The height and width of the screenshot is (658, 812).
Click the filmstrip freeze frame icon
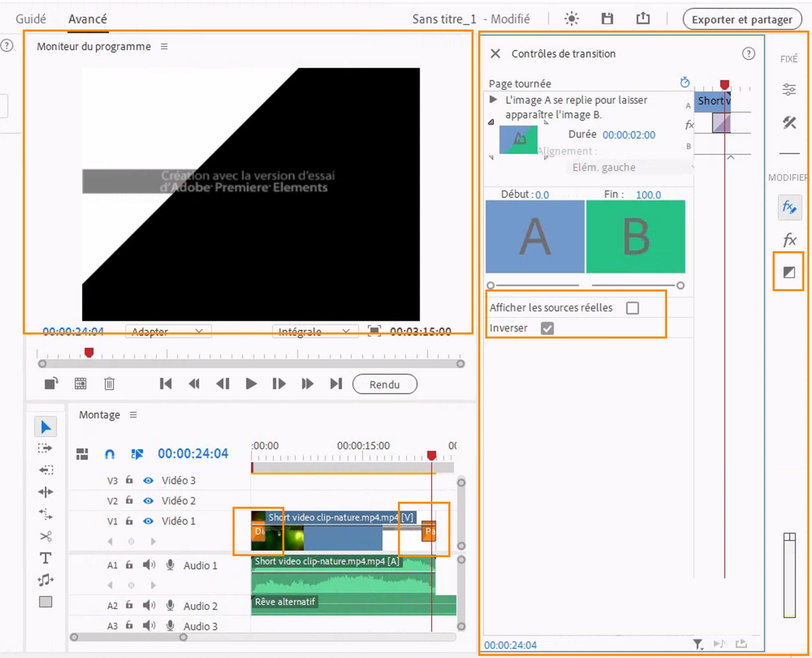(x=80, y=384)
